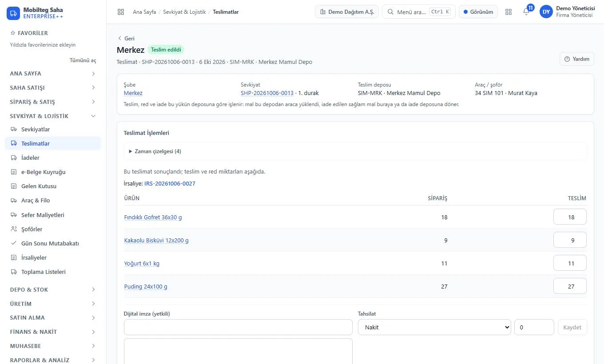
Task: Click the İadeler sidebar icon
Action: pos(13,158)
